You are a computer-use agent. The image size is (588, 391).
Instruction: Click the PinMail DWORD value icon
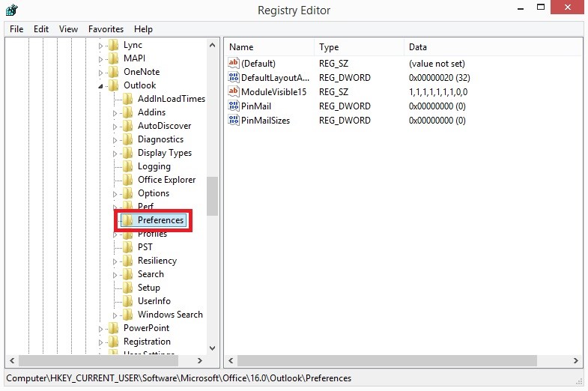point(234,106)
